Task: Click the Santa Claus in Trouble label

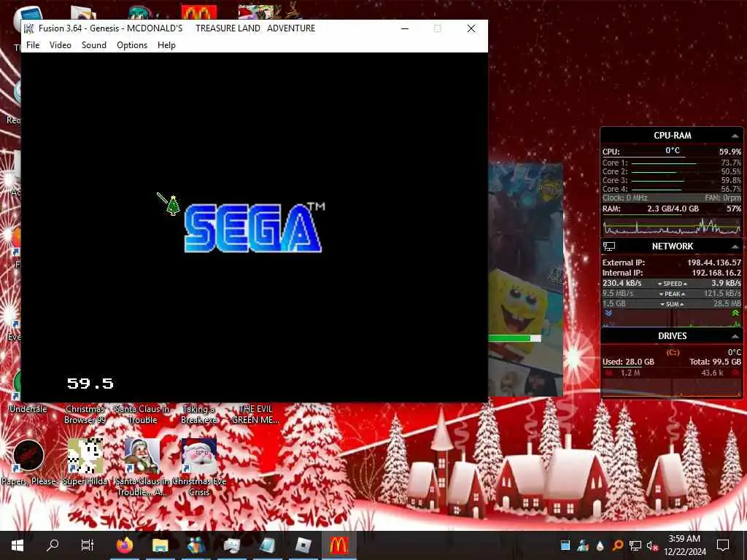Action: point(142,414)
